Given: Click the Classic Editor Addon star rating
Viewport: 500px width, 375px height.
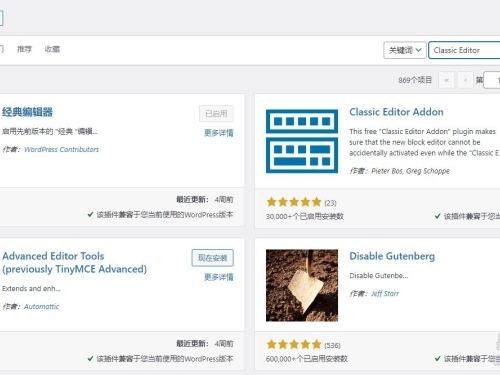Looking at the screenshot, I should click(x=294, y=202).
